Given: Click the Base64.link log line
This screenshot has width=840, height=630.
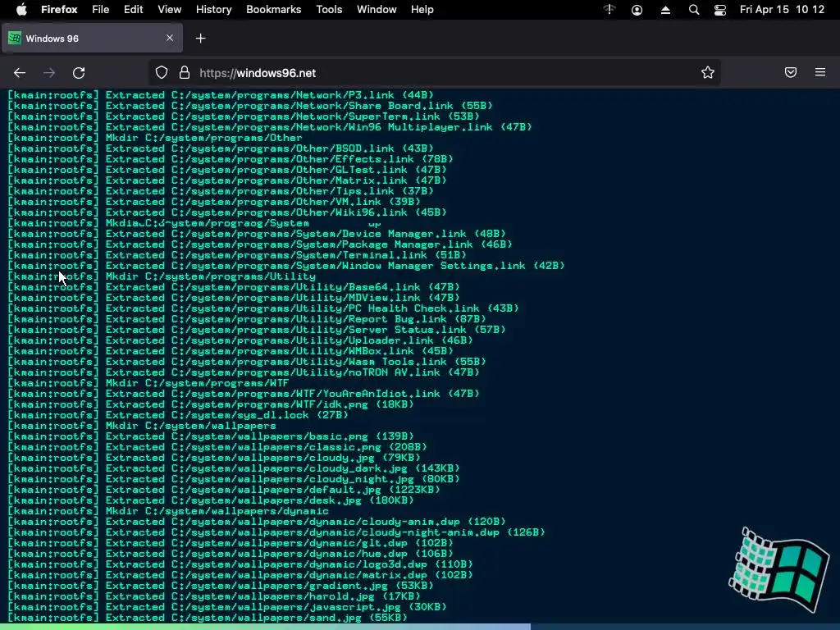Looking at the screenshot, I should pos(234,287).
